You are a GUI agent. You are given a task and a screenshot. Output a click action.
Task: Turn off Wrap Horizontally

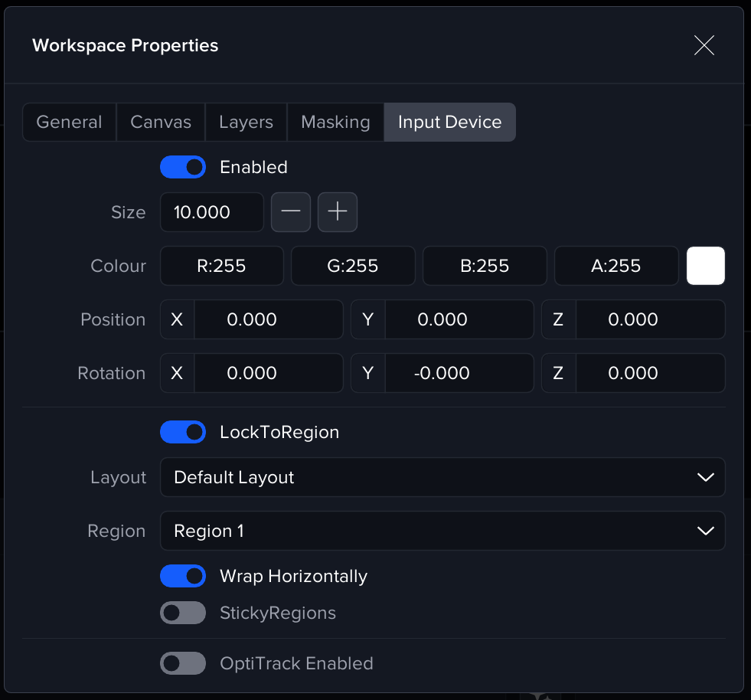click(x=183, y=576)
